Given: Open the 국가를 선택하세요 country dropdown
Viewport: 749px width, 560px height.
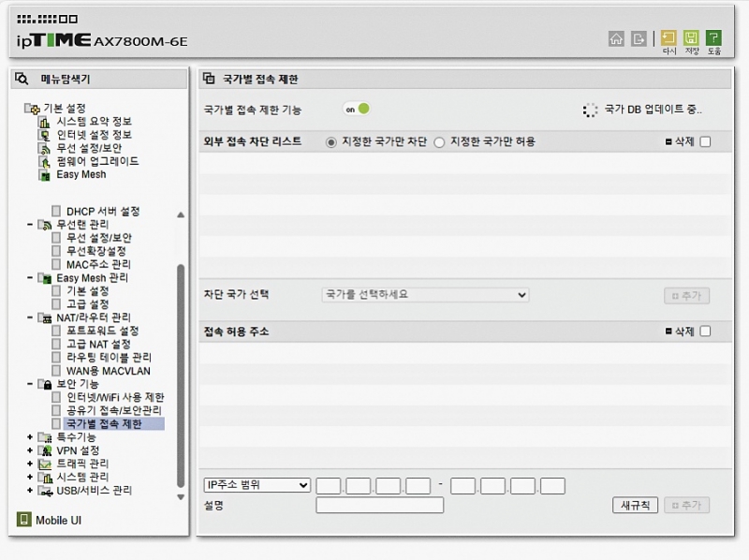Looking at the screenshot, I should click(425, 295).
